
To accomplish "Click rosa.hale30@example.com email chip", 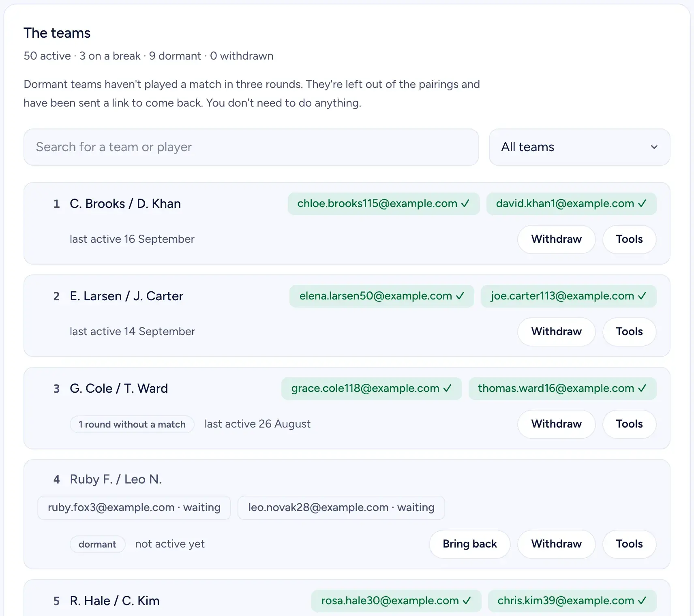I will point(396,601).
